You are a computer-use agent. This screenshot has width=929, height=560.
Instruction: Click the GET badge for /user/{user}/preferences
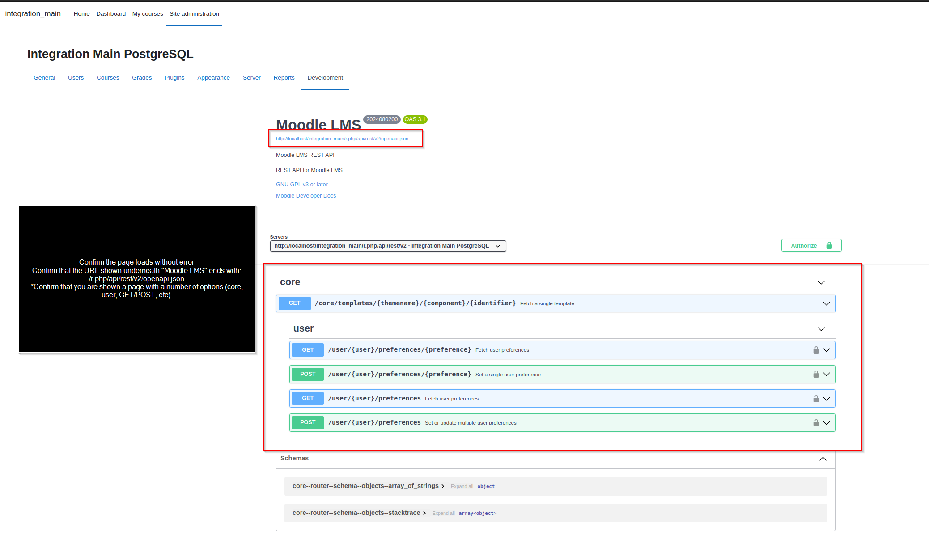point(308,398)
